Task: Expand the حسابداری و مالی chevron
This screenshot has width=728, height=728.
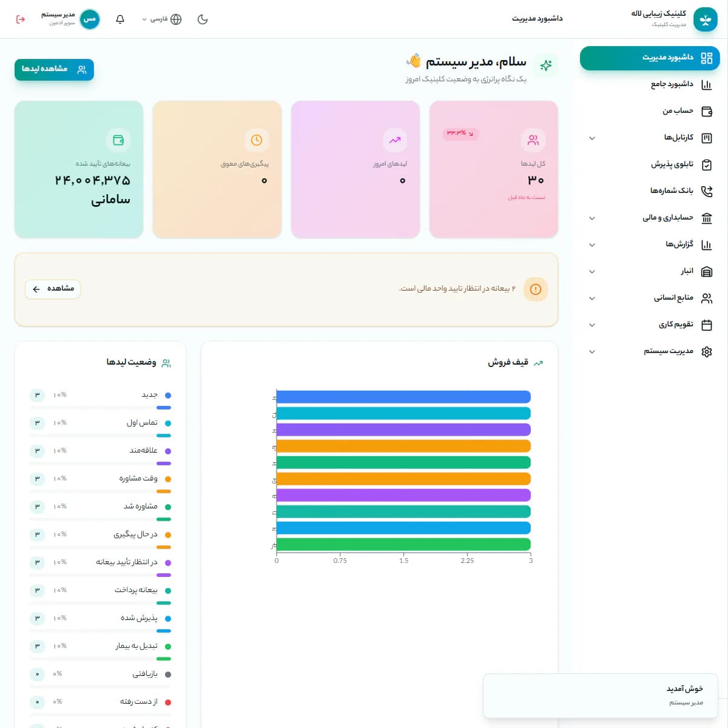Action: [x=592, y=218]
